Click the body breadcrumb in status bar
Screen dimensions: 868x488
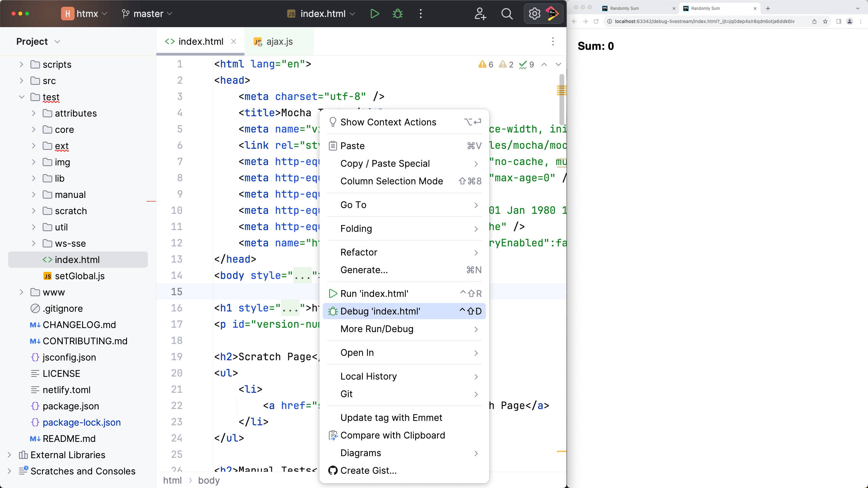[209, 480]
